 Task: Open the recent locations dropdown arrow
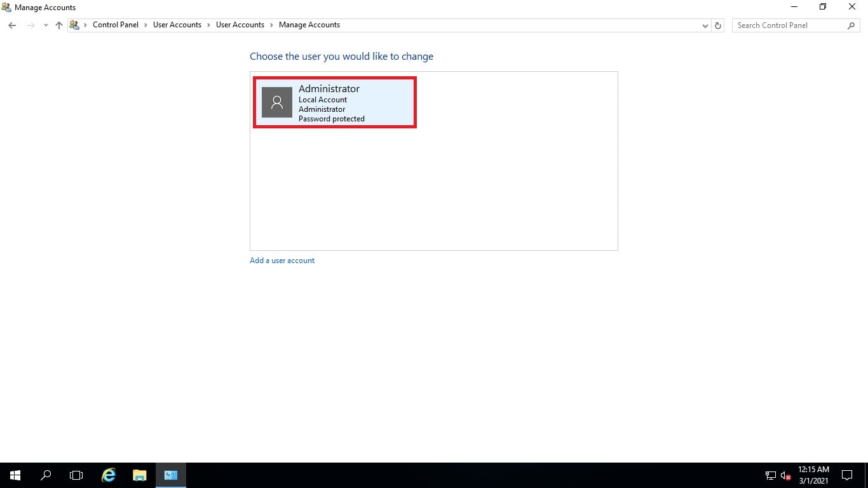pyautogui.click(x=45, y=25)
